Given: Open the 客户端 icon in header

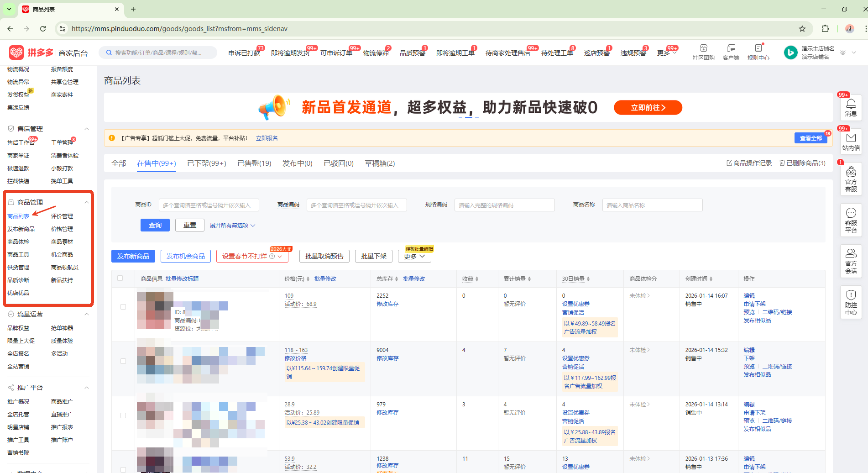Looking at the screenshot, I should [731, 52].
